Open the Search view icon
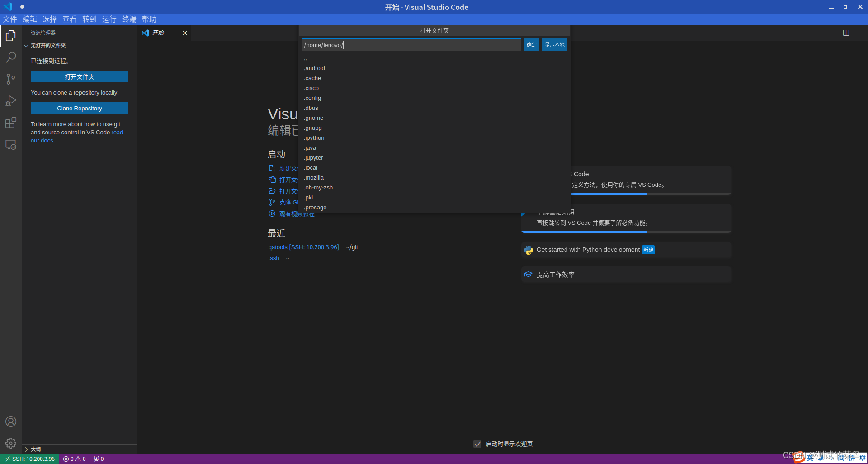This screenshot has width=868, height=464. tap(11, 57)
